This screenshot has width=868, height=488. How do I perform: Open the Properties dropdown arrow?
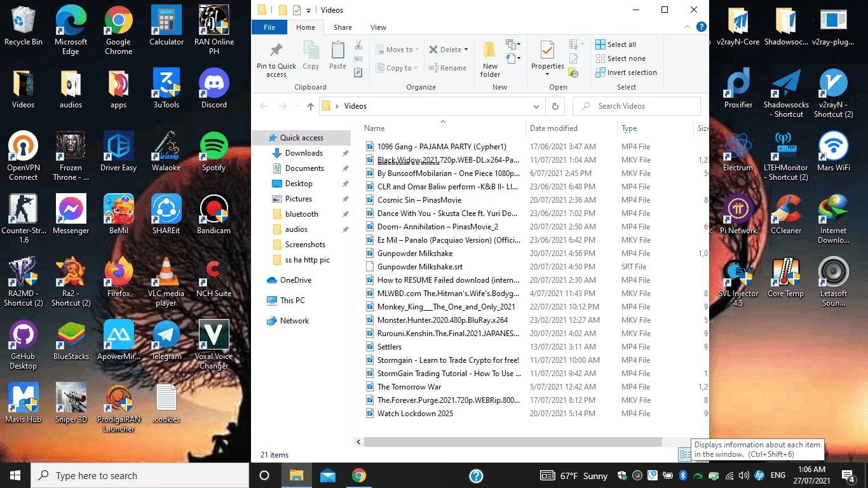point(547,74)
